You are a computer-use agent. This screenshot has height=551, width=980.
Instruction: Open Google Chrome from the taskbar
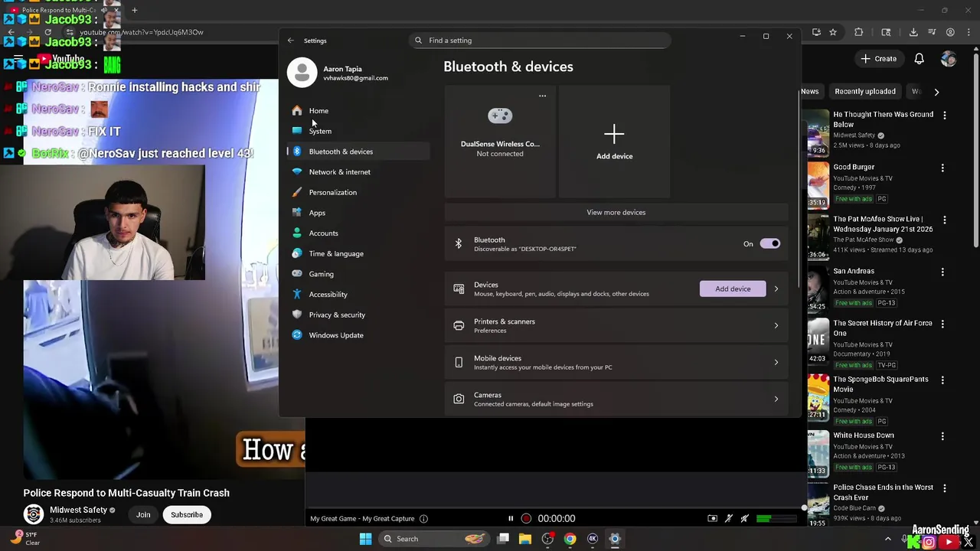click(570, 539)
